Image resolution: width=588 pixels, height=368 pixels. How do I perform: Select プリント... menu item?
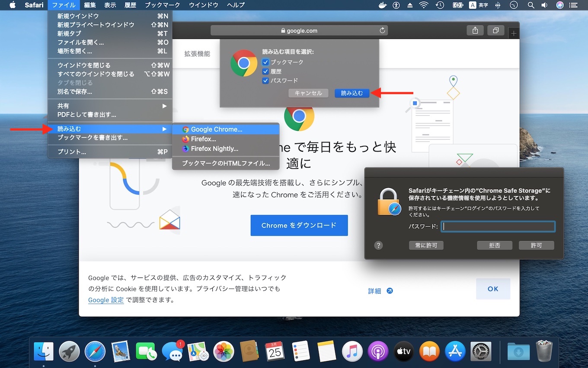tap(110, 152)
